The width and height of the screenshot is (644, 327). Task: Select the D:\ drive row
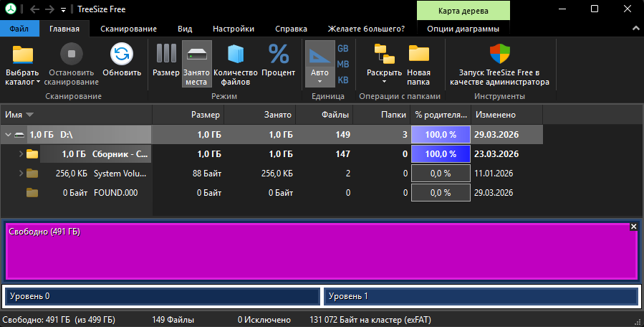271,135
